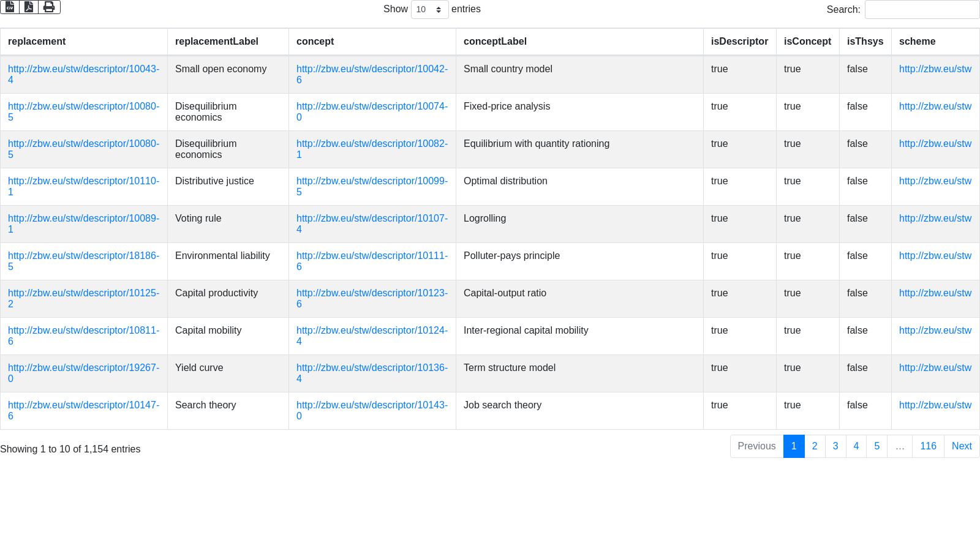Go to page 3 of results
This screenshot has width=980, height=551.
(835, 446)
